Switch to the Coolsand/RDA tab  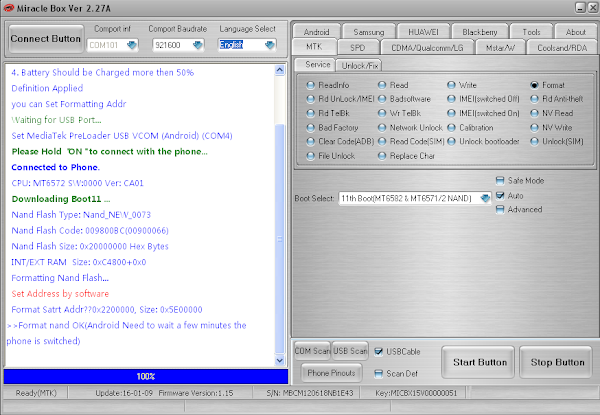point(562,47)
